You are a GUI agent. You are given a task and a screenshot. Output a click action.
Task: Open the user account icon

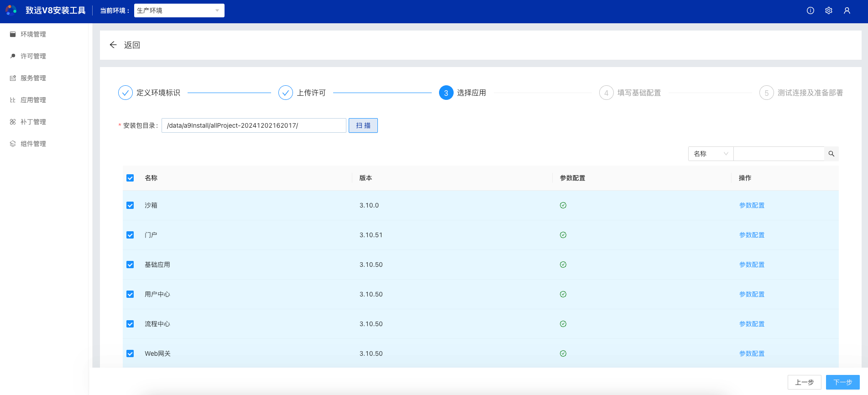pyautogui.click(x=847, y=10)
